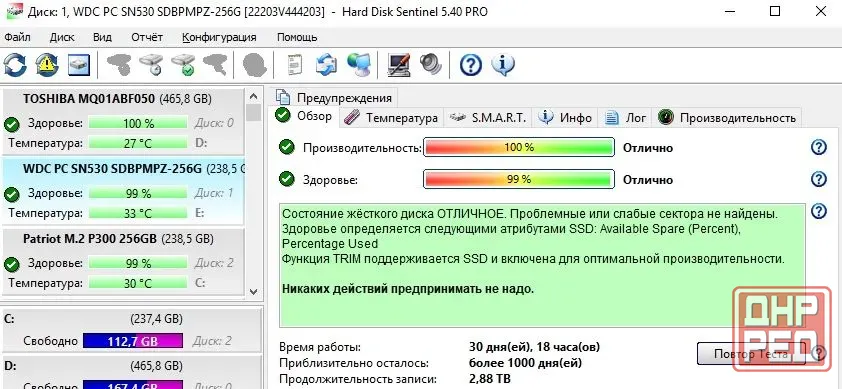
Task: Click green check beside TOSHIBA Здоровье
Action: point(11,125)
